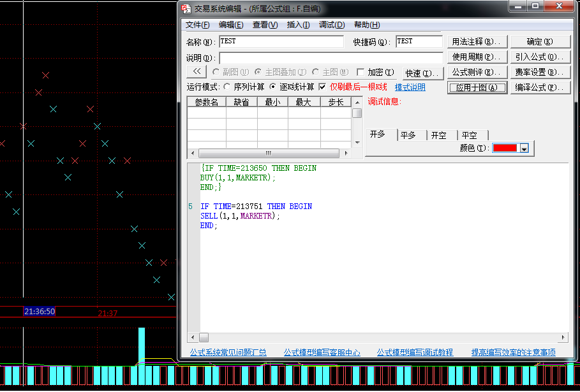580x392 pixels.
Task: Click the 步长 column header
Action: (x=336, y=102)
